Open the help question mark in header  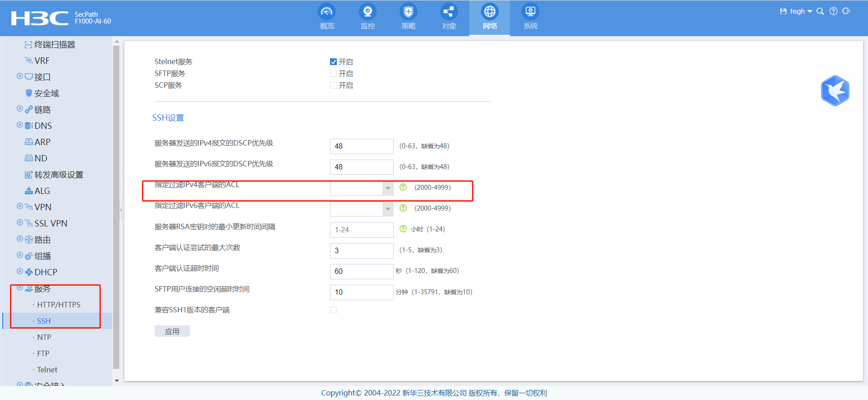click(x=834, y=11)
